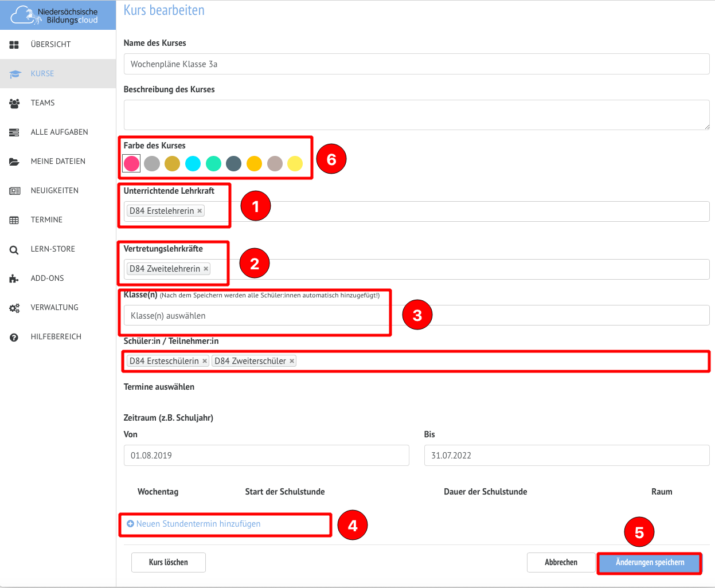Open Meine Dateien folder icon
715x588 pixels.
[14, 162]
